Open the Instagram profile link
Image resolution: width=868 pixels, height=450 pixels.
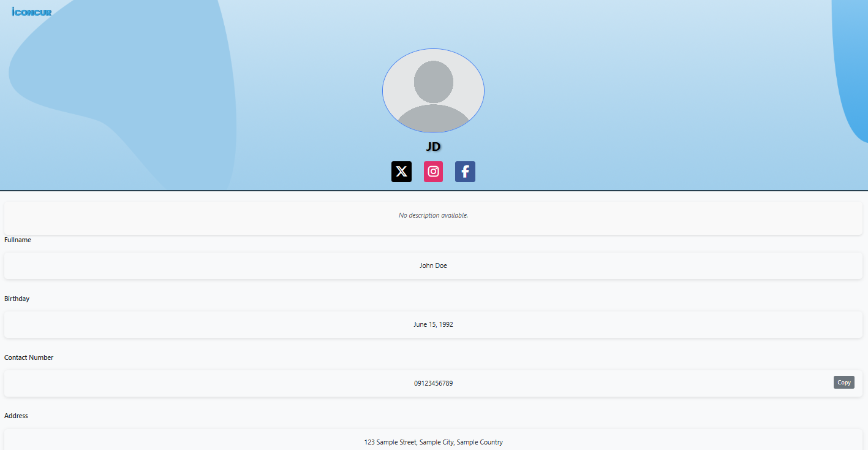click(433, 172)
